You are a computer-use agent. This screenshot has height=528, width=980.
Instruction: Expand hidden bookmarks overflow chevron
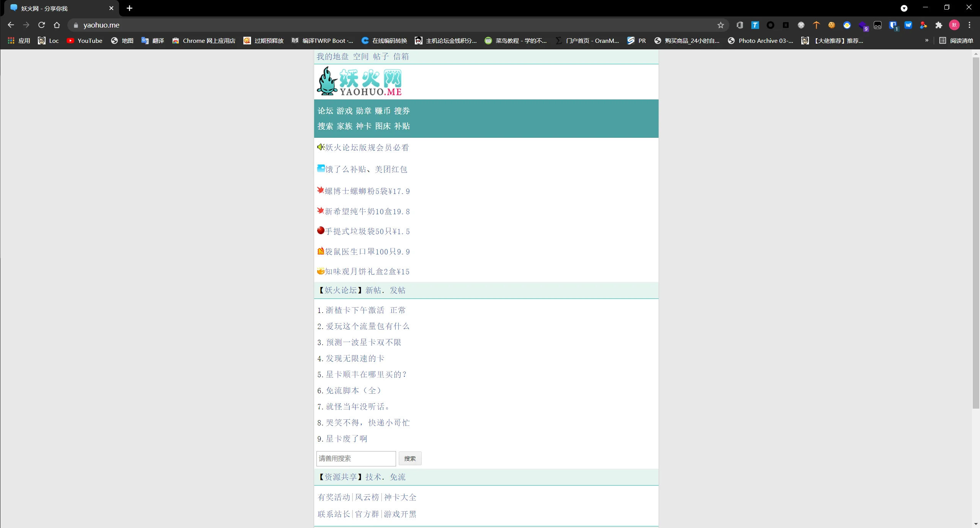point(926,41)
